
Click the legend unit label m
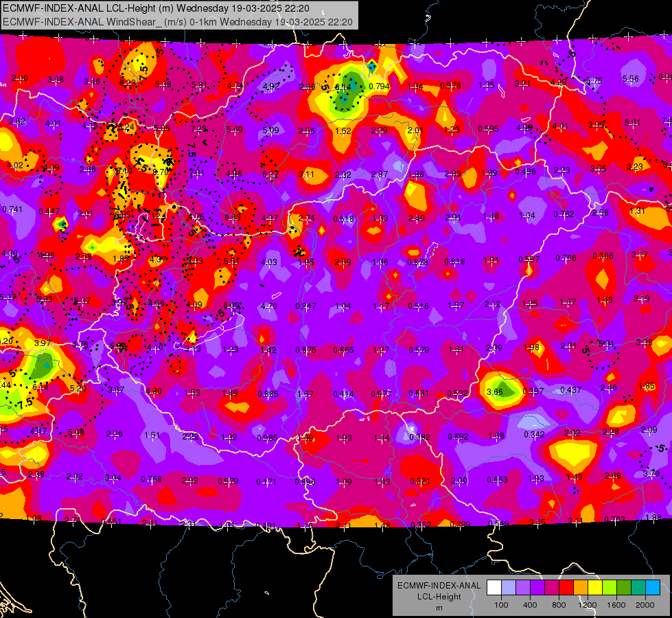click(439, 608)
